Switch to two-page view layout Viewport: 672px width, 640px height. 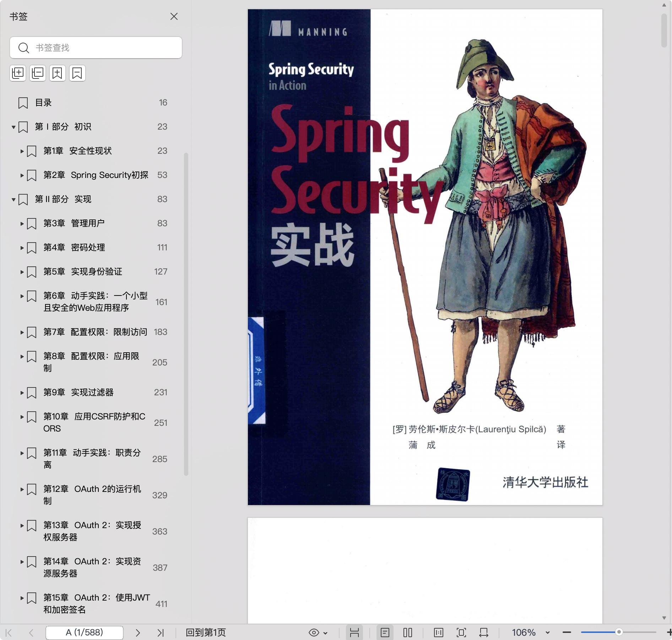408,633
